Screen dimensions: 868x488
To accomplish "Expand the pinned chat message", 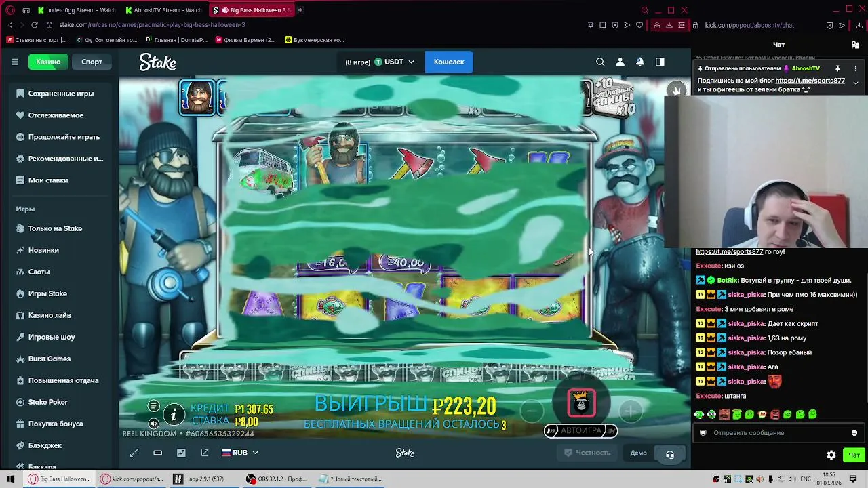I will pyautogui.click(x=856, y=83).
